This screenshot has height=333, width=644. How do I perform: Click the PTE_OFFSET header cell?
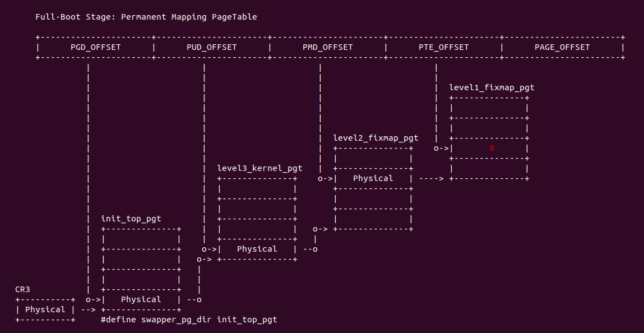coord(443,47)
